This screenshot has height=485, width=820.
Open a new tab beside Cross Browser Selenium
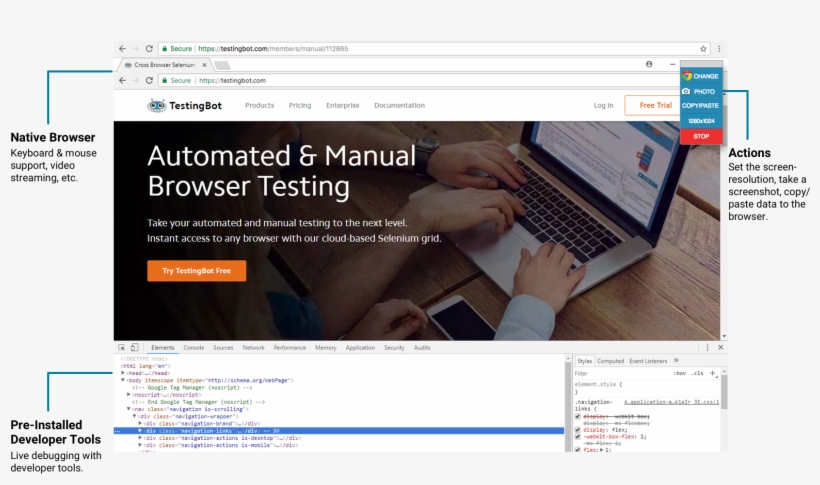pos(223,65)
